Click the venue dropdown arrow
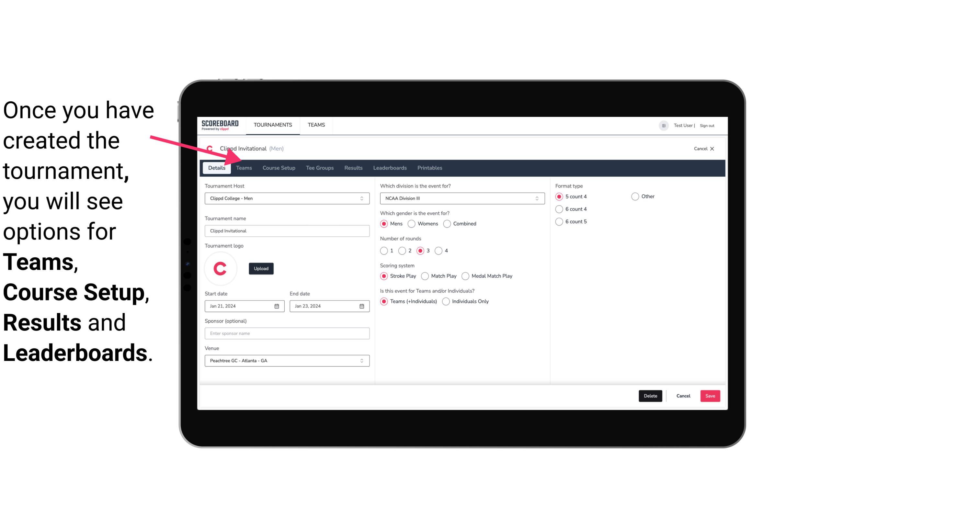This screenshot has width=980, height=527. 362,360
